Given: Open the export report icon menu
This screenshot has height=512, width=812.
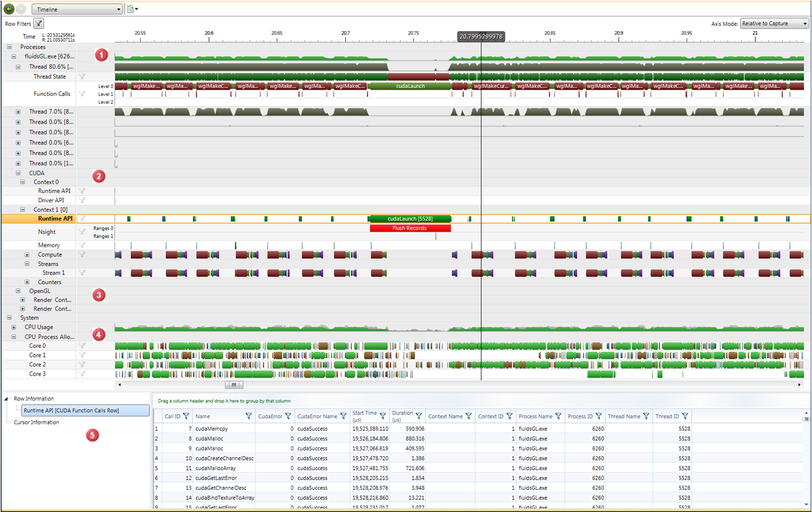Looking at the screenshot, I should (132, 9).
